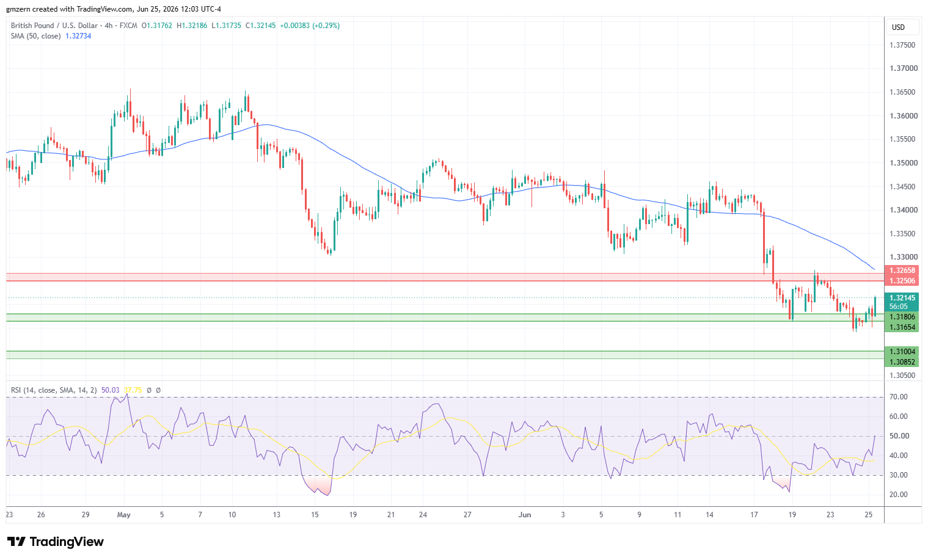
Task: Select the SMA (50, close) indicator label
Action: (35, 36)
